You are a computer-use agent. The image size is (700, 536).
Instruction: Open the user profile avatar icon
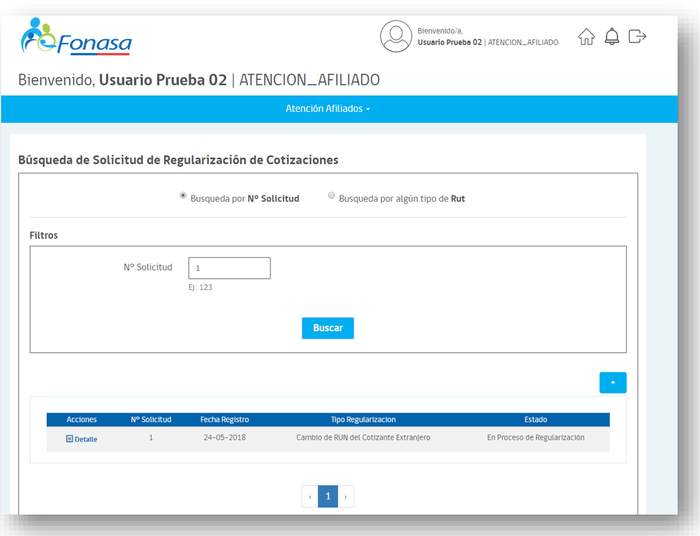pos(395,37)
